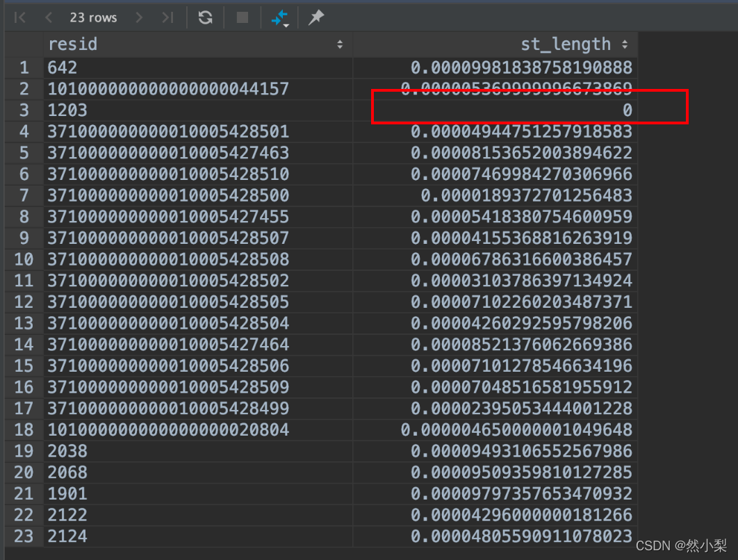Click the st_length column header

(x=565, y=44)
